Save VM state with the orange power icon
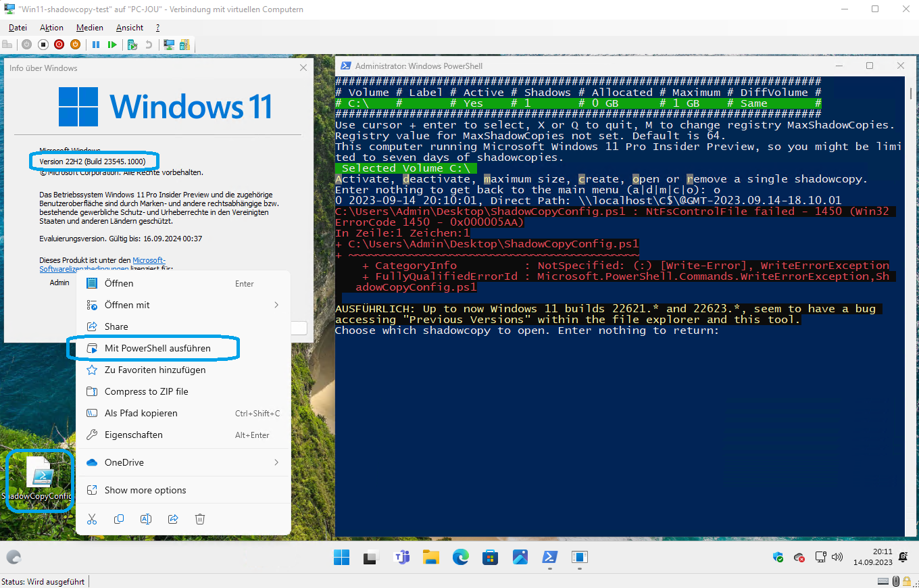Screen dimensions: 919x588 tap(75, 45)
